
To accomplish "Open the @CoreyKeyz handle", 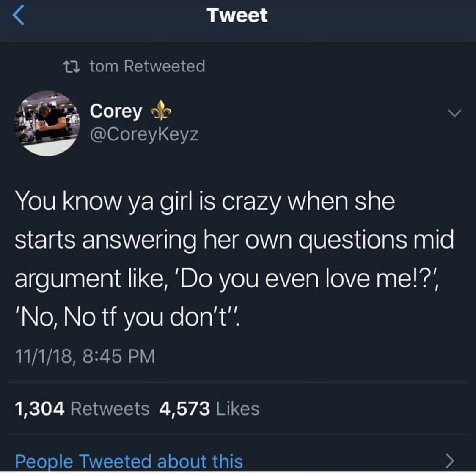I will 144,134.
